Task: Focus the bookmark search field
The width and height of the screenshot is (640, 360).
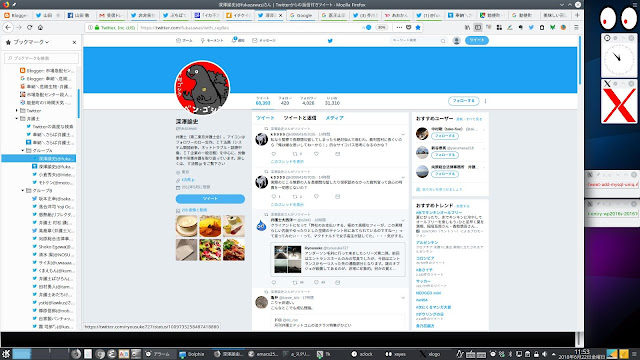Action: 41,58
